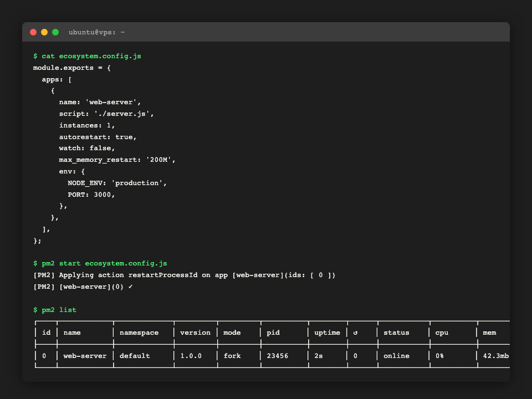Click the 'module.exports = {' line
Image resolution: width=532 pixels, height=399 pixels.
point(72,68)
